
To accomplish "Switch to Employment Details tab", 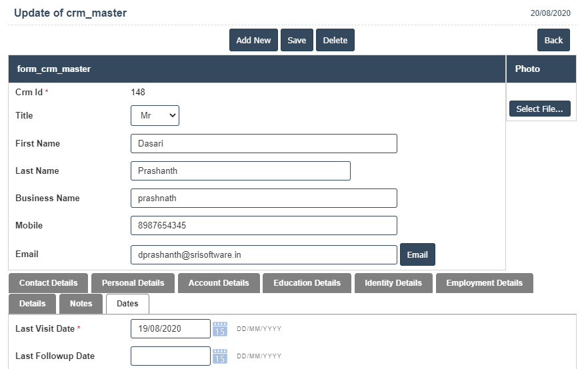I will (x=484, y=283).
